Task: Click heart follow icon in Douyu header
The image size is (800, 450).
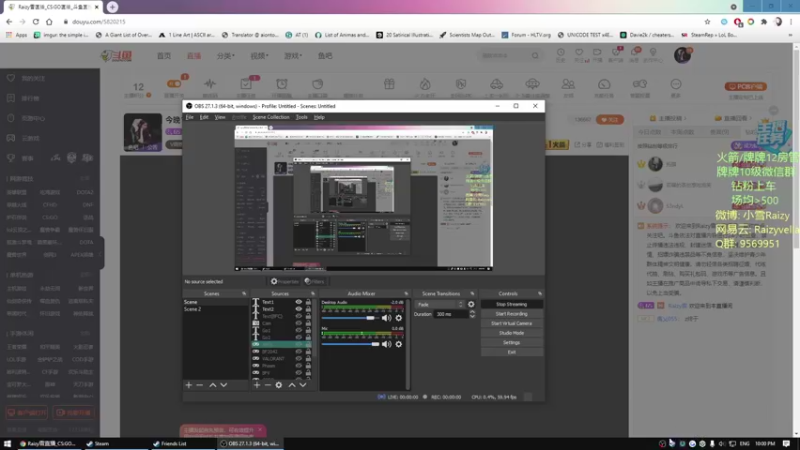Action: point(579,53)
